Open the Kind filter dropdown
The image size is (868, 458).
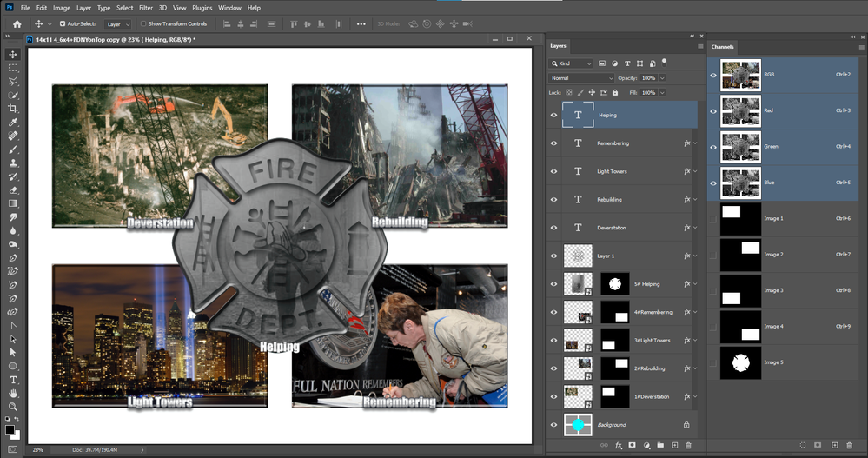pos(571,63)
